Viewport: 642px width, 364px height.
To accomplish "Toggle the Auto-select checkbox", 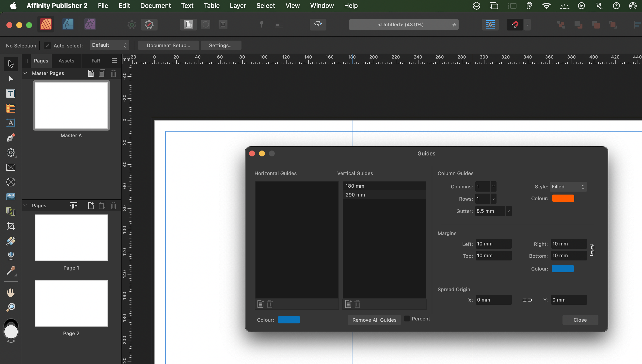I will tap(48, 45).
